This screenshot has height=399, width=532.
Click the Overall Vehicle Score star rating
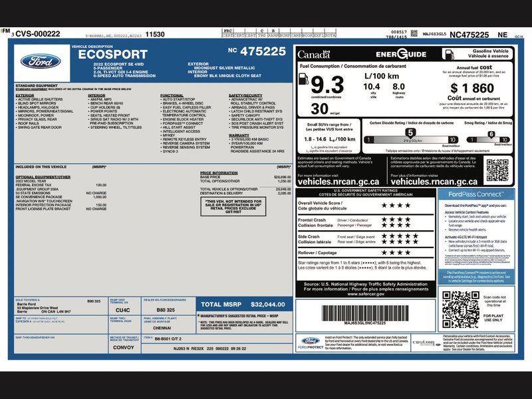click(398, 205)
